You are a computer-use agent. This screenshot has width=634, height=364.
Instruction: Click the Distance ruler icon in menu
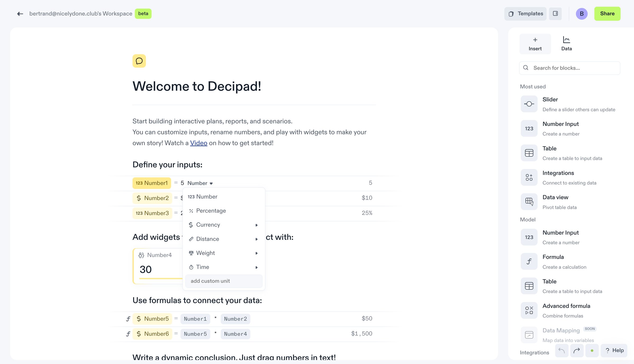(x=191, y=239)
